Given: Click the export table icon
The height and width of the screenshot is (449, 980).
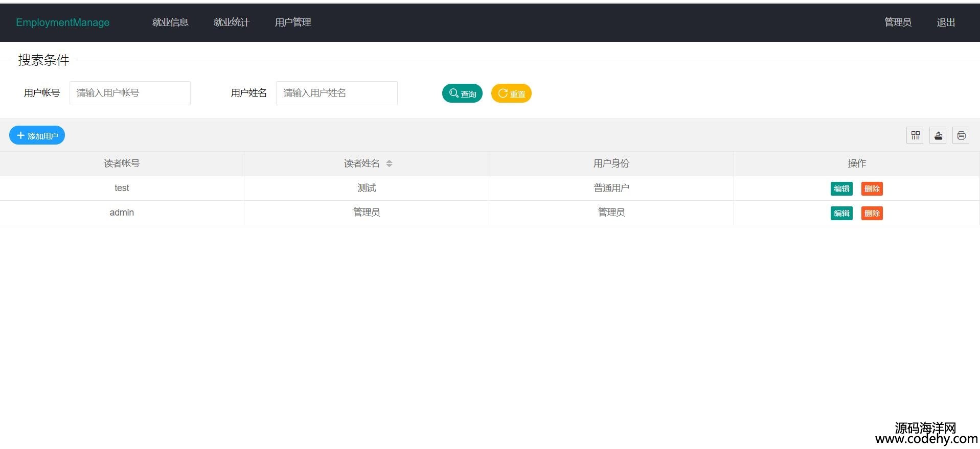Looking at the screenshot, I should tap(938, 135).
